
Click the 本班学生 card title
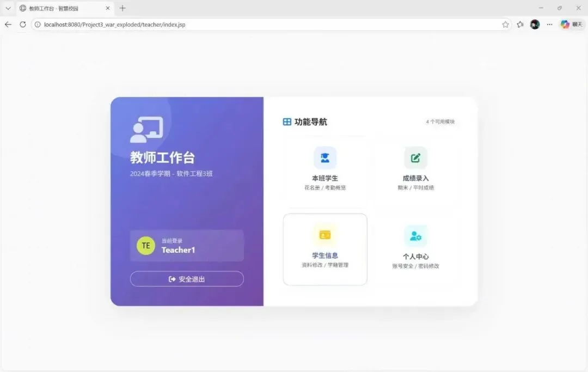coord(324,179)
